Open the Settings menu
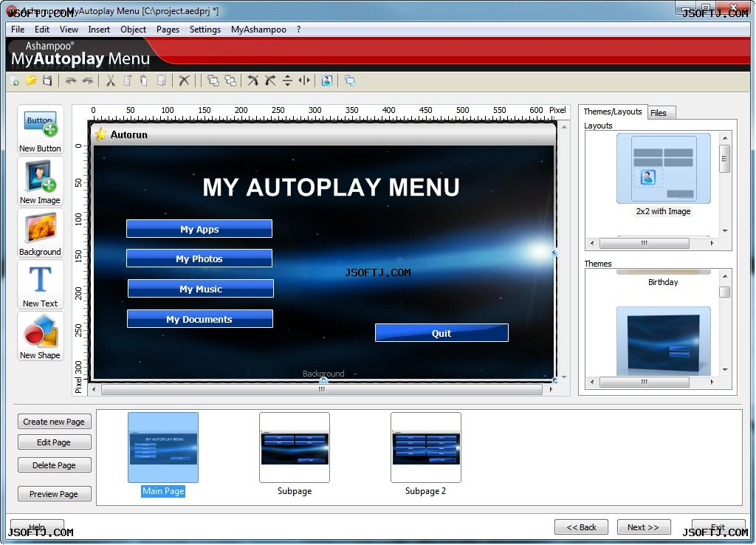Viewport: 756px width, 545px height. [205, 30]
